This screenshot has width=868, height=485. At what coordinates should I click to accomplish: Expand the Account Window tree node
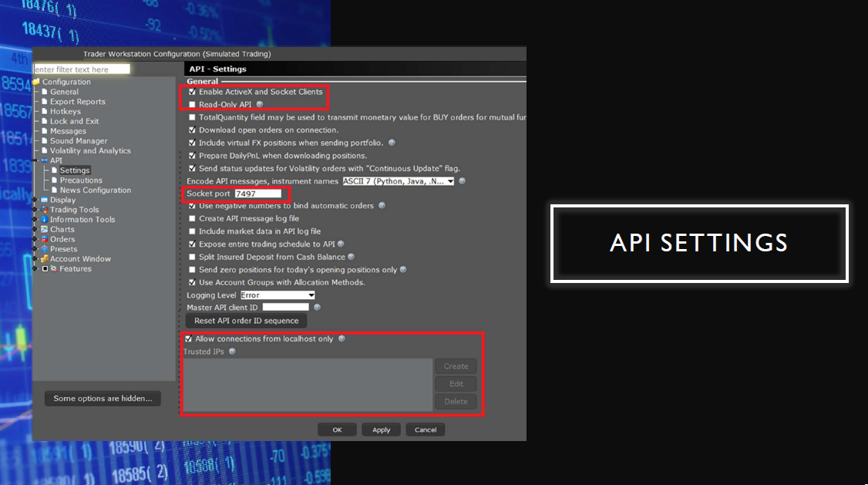tap(35, 259)
